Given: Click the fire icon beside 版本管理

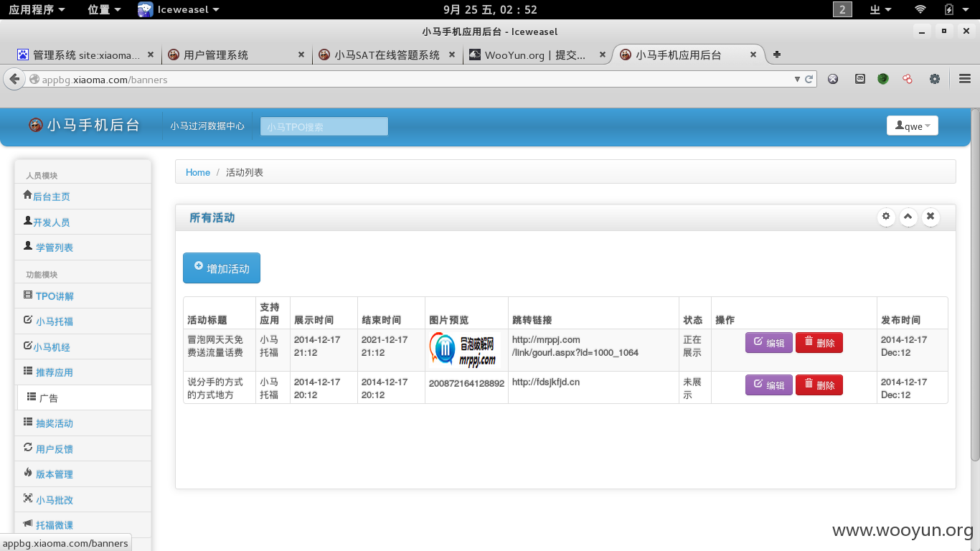Looking at the screenshot, I should pyautogui.click(x=28, y=473).
